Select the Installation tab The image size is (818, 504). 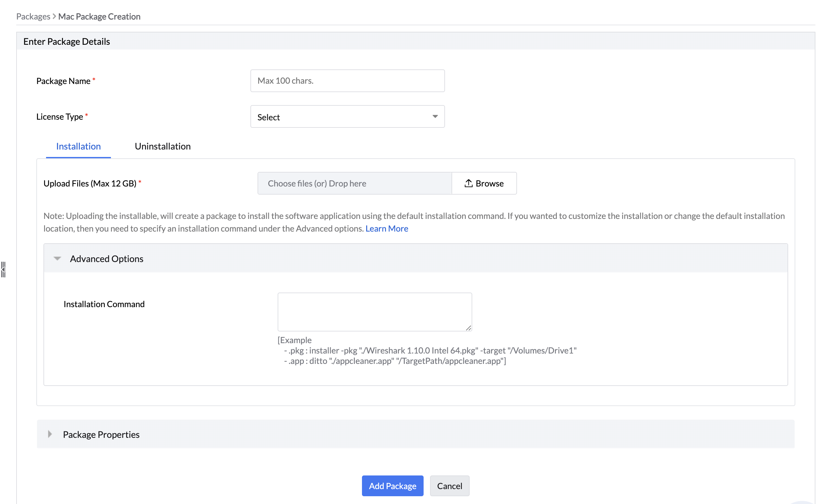(78, 146)
